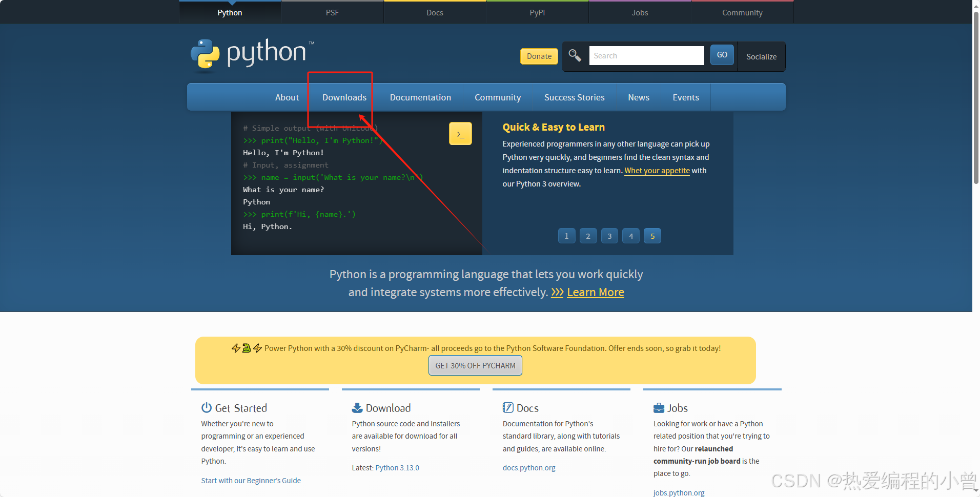Click the 'Quick & Easy to Learn' heading
980x497 pixels.
click(x=554, y=127)
